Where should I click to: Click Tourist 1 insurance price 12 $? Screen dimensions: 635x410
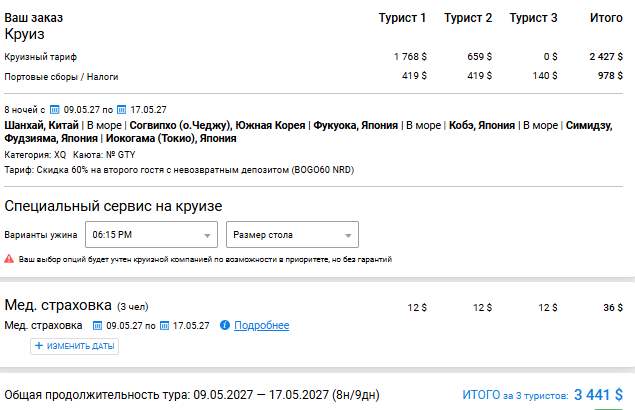417,308
